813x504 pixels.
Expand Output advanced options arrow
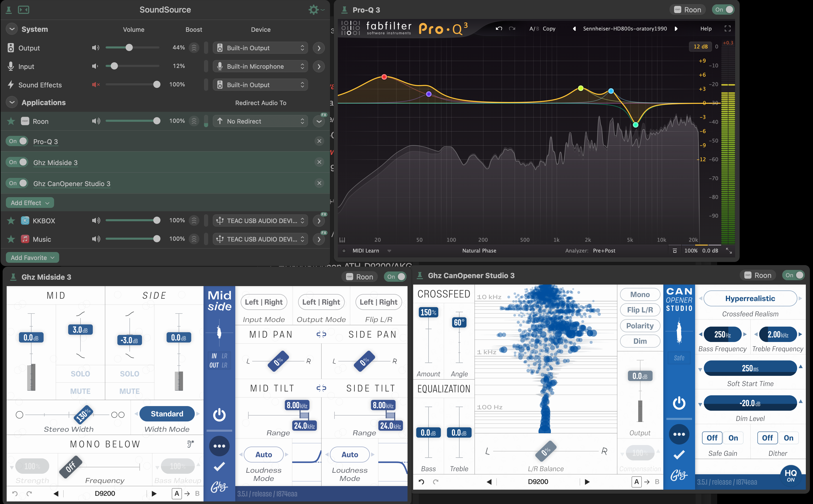(x=319, y=48)
